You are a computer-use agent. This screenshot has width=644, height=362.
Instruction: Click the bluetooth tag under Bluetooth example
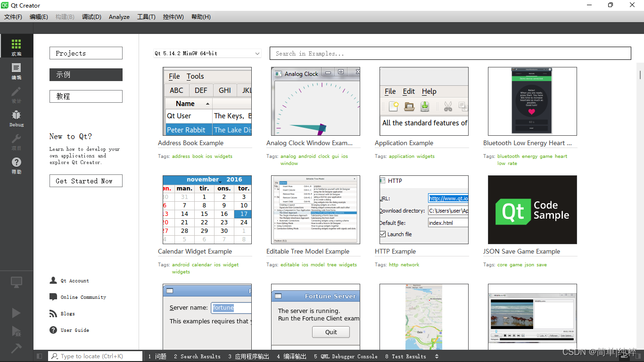pyautogui.click(x=508, y=156)
